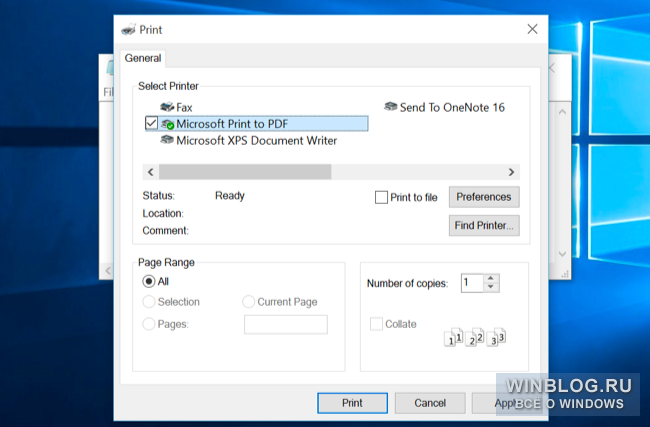
Task: Select the Pages radio button
Action: pos(148,324)
